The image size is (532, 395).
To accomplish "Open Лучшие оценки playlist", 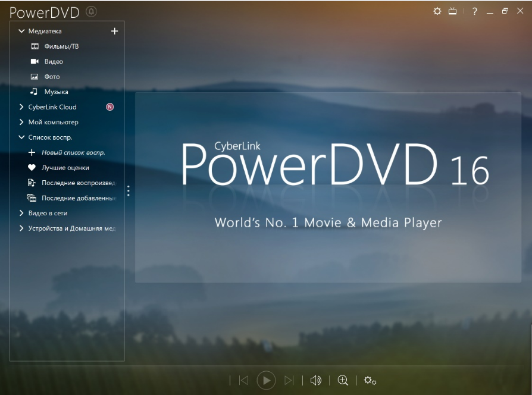I will [65, 168].
